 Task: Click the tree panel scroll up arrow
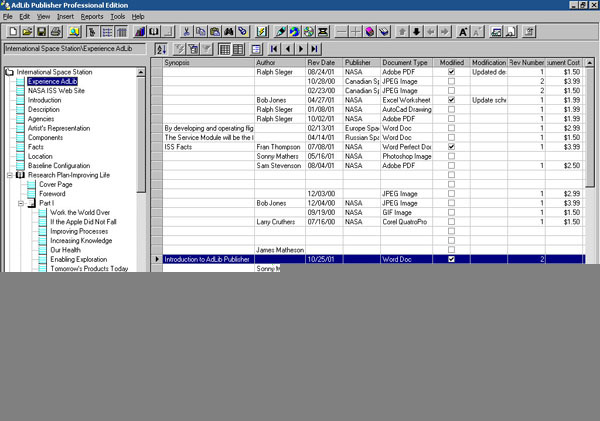point(141,72)
